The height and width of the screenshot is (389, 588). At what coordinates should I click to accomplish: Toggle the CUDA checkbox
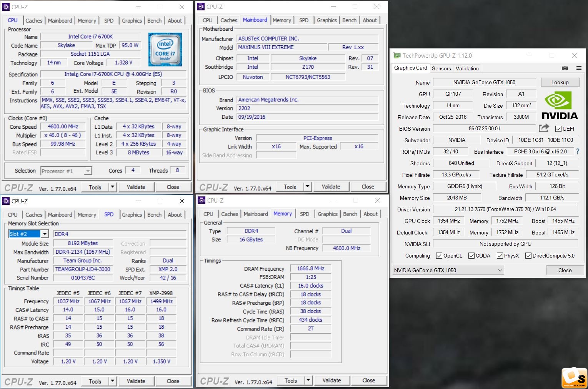471,256
